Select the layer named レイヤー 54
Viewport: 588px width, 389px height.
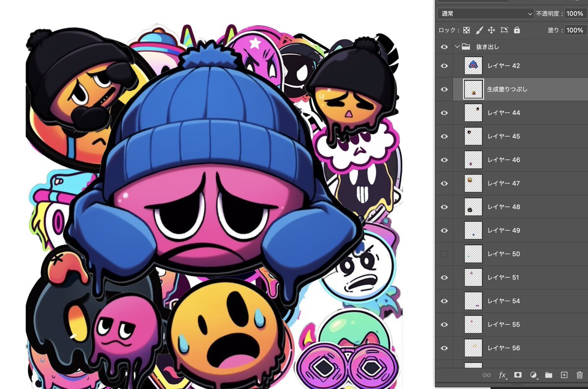tap(504, 301)
